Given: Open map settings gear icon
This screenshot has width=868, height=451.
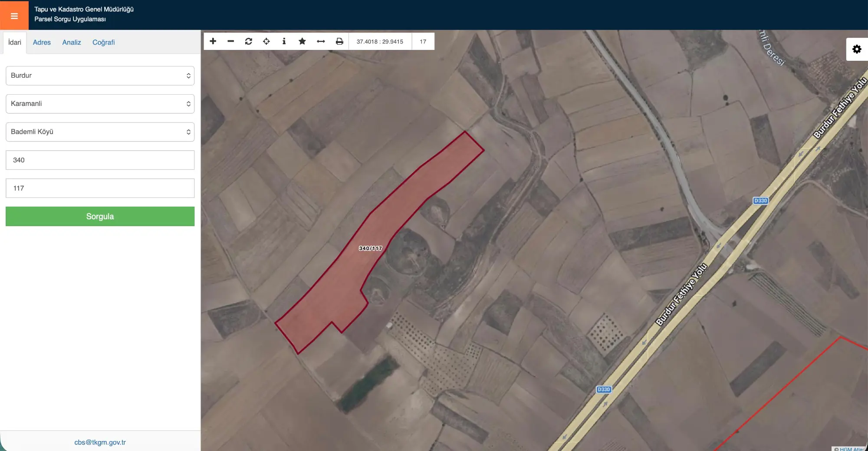Looking at the screenshot, I should 857,49.
